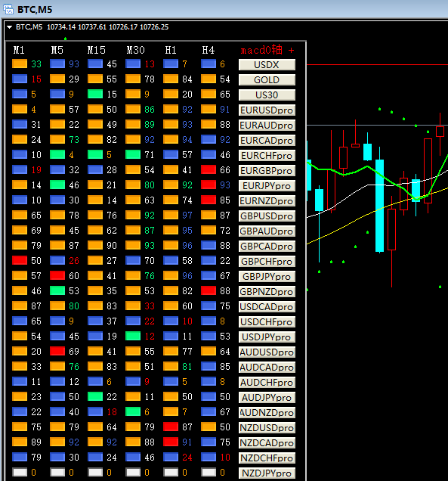
Task: Click the large cyan candlestick on chart
Action: [x=380, y=206]
